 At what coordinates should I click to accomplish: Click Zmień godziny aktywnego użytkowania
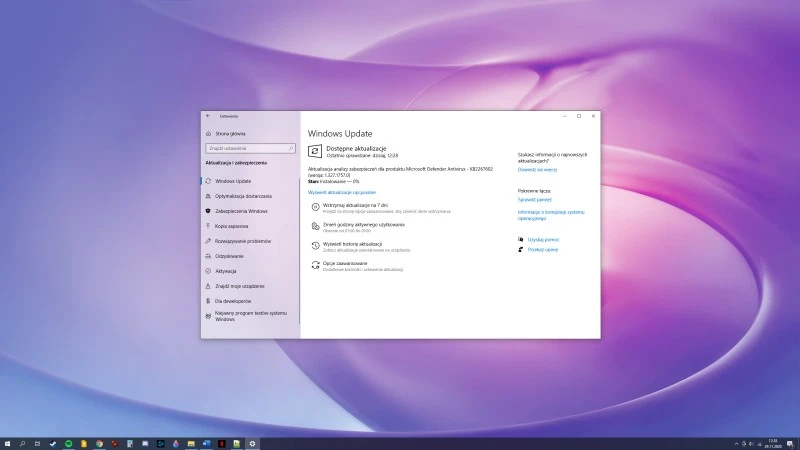point(363,224)
